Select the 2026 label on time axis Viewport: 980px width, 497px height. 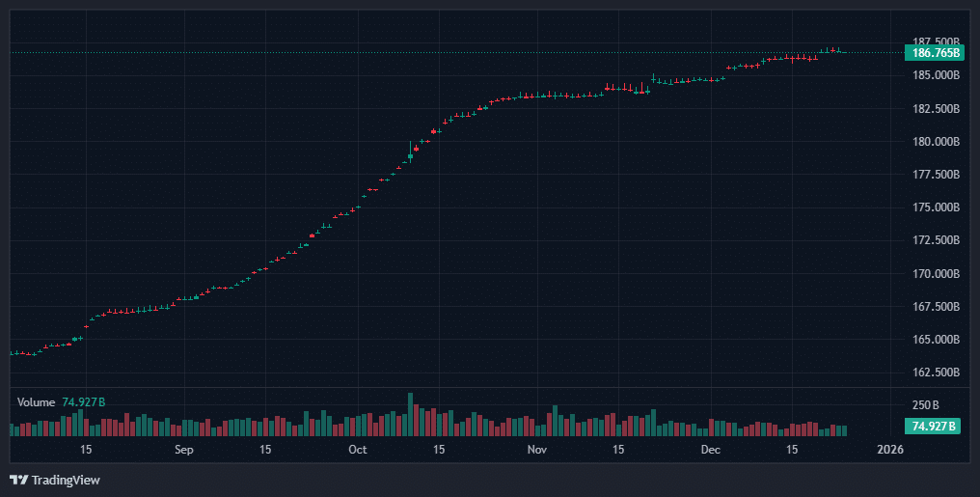click(888, 450)
